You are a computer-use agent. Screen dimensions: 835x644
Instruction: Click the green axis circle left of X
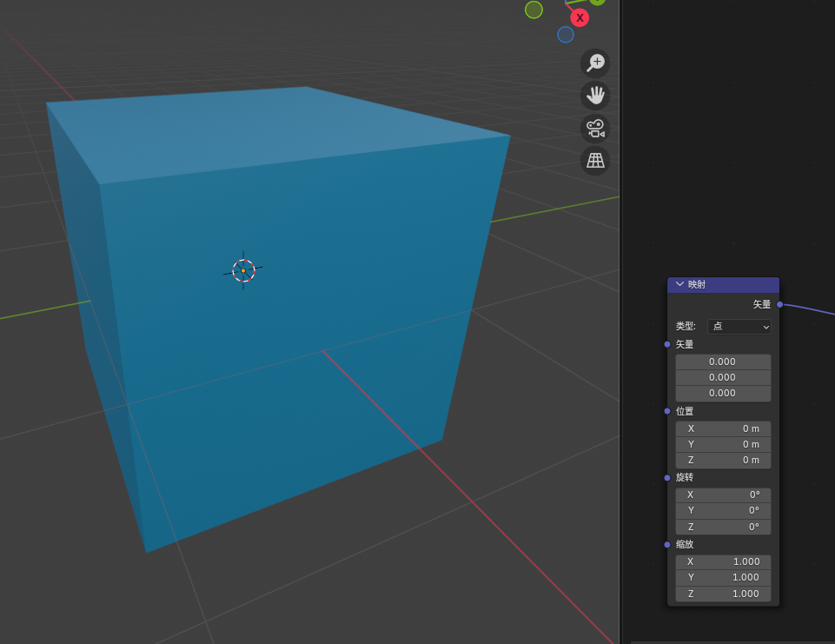[x=533, y=10]
